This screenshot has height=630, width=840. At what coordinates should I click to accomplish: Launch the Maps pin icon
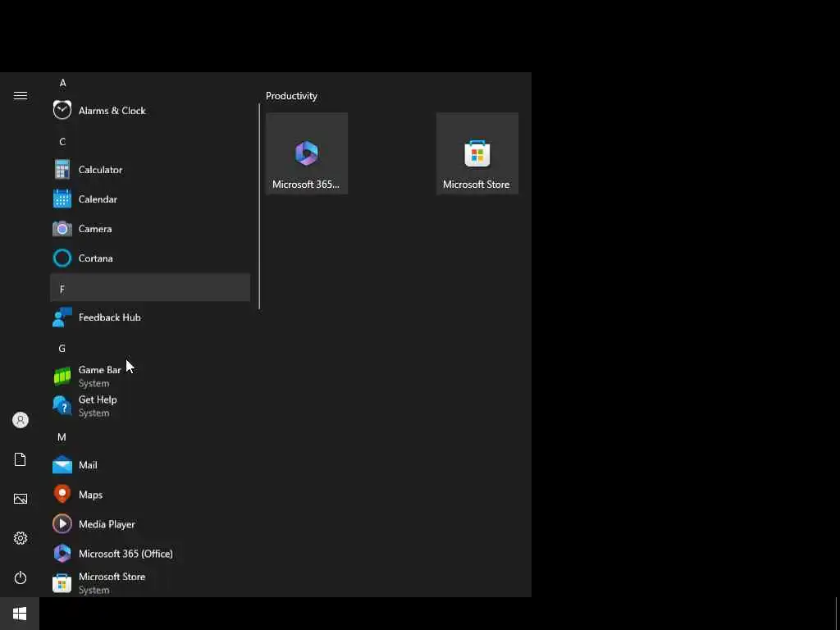pos(62,494)
